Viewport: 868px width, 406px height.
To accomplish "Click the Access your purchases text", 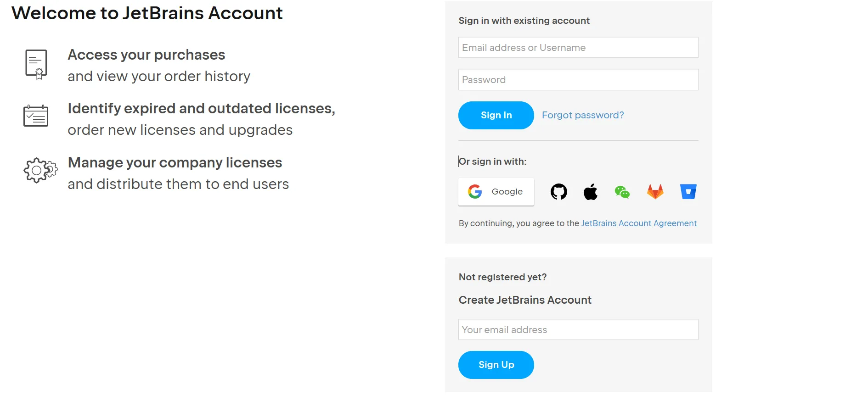I will (146, 55).
